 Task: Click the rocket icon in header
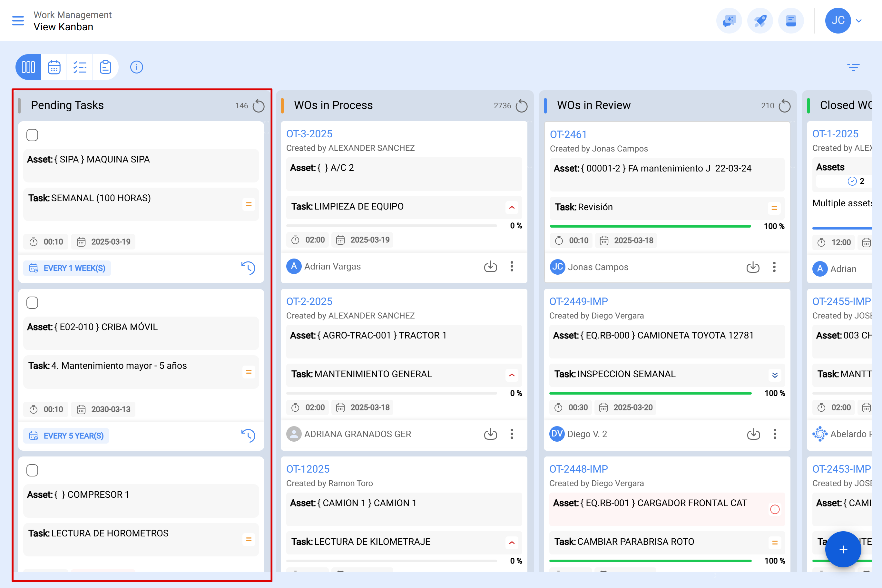click(760, 21)
